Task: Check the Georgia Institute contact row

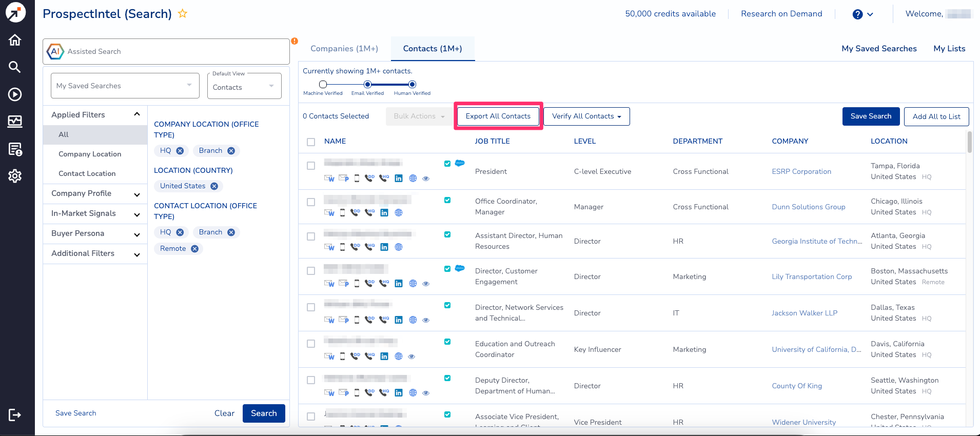Action: point(311,236)
